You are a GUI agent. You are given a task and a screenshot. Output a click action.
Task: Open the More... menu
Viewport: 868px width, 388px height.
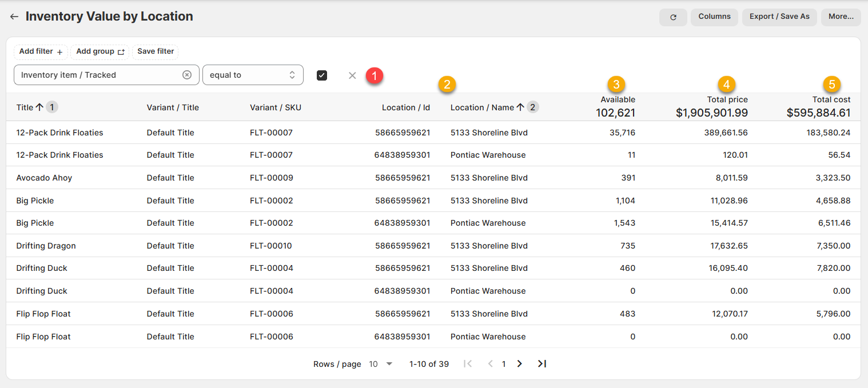[x=841, y=17]
